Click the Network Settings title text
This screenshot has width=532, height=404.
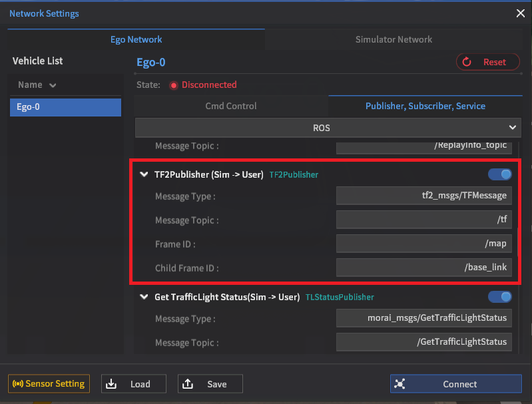point(44,13)
